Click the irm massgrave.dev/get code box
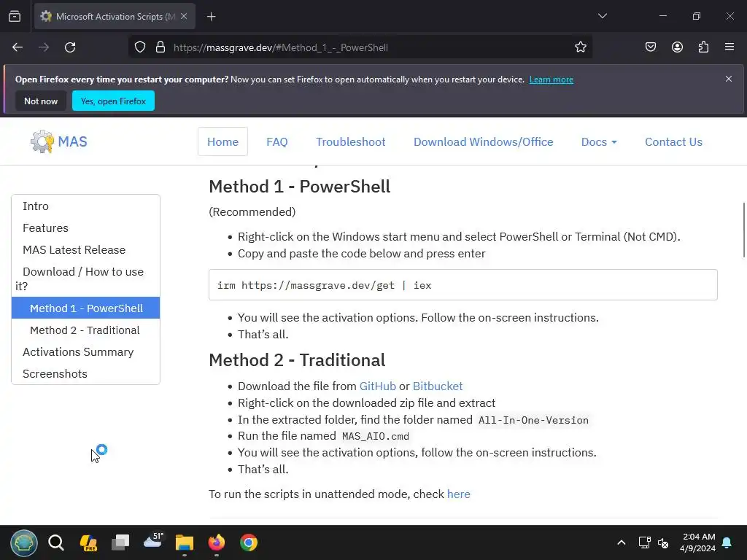This screenshot has height=560, width=747. [463, 285]
